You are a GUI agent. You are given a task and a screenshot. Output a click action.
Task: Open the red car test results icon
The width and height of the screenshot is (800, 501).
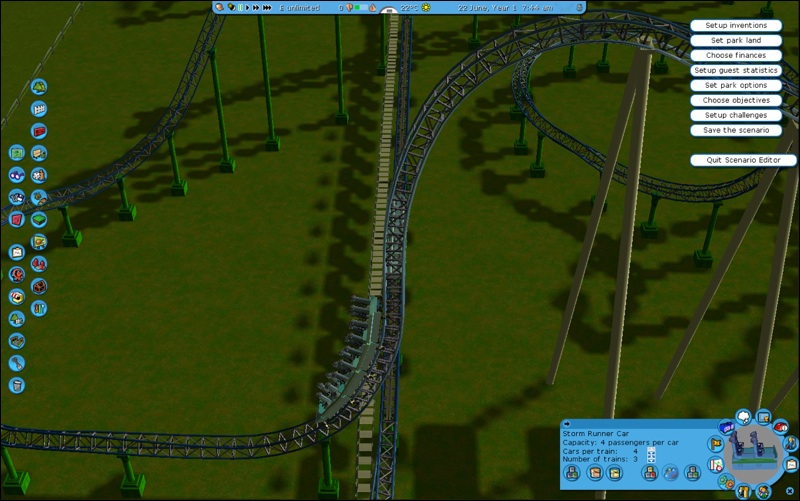pyautogui.click(x=781, y=427)
